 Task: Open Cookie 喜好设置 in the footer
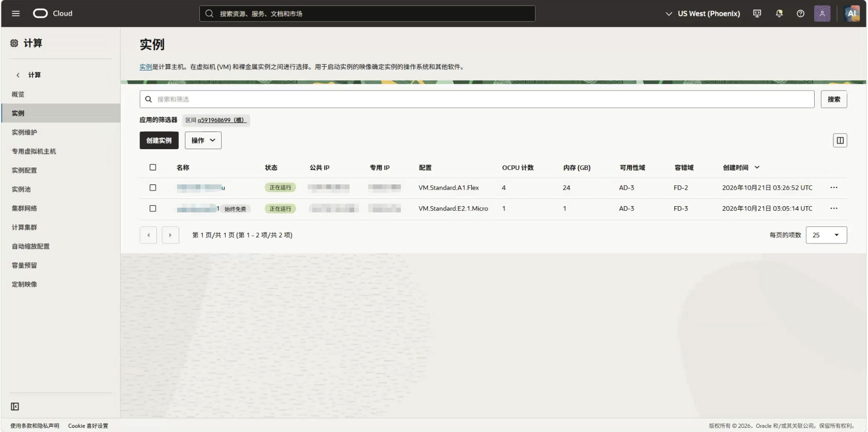pos(88,426)
